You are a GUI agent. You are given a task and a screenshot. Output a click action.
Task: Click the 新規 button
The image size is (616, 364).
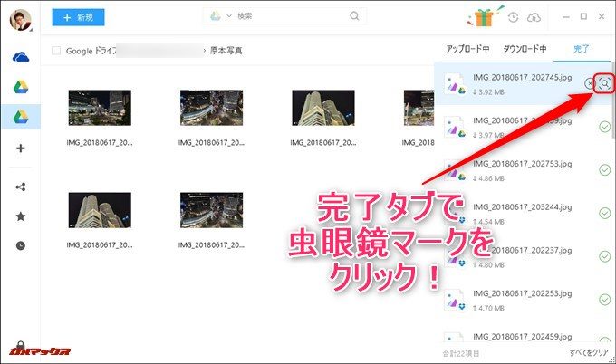[x=78, y=17]
